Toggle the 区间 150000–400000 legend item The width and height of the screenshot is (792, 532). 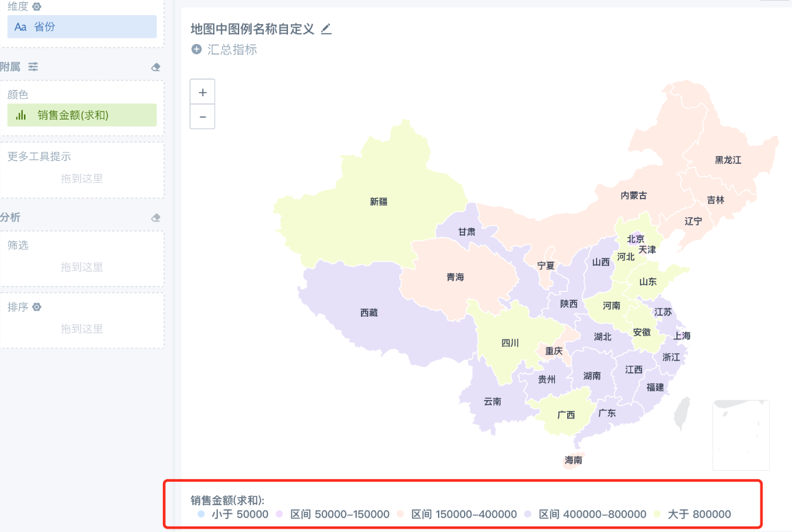[457, 514]
